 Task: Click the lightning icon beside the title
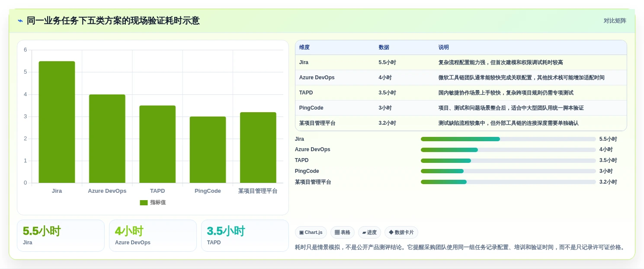point(20,21)
